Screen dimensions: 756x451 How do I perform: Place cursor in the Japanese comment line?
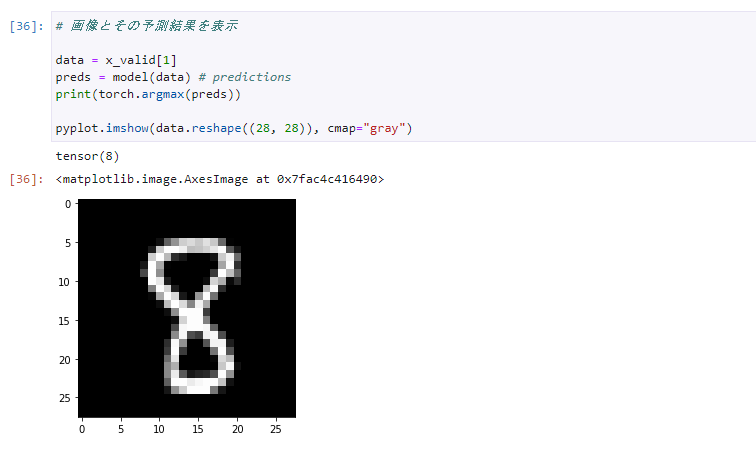point(147,26)
